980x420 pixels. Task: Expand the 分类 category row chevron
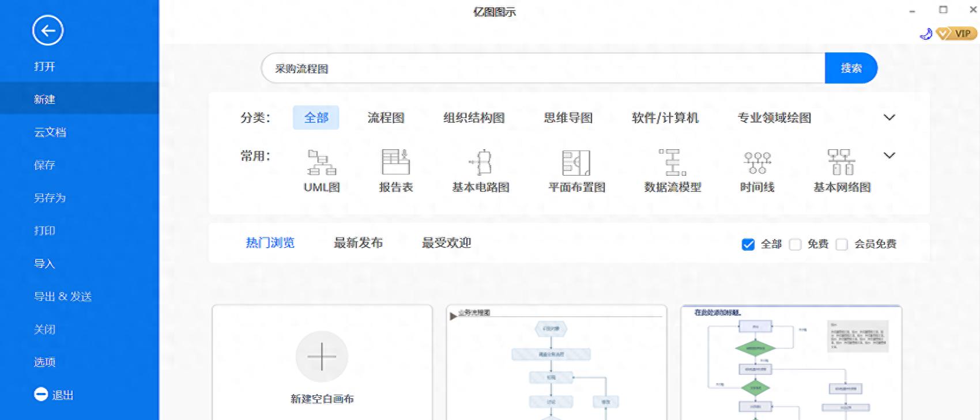[889, 118]
